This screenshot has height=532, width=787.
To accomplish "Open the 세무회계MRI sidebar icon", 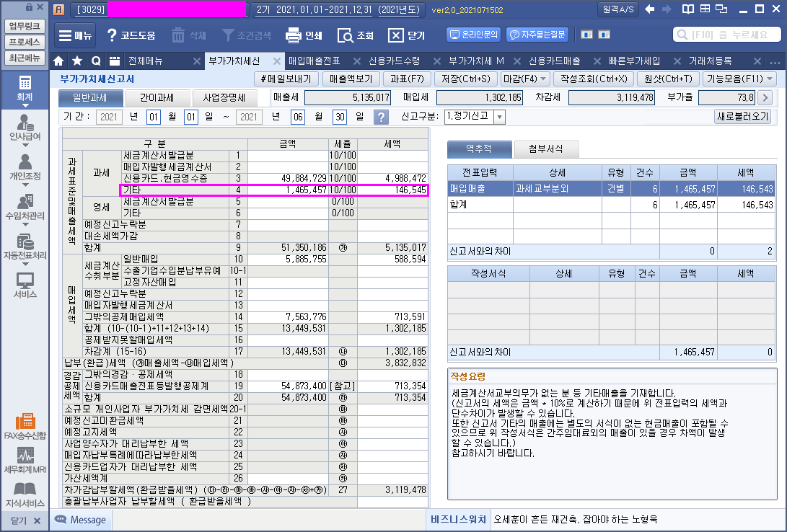I will tap(25, 459).
